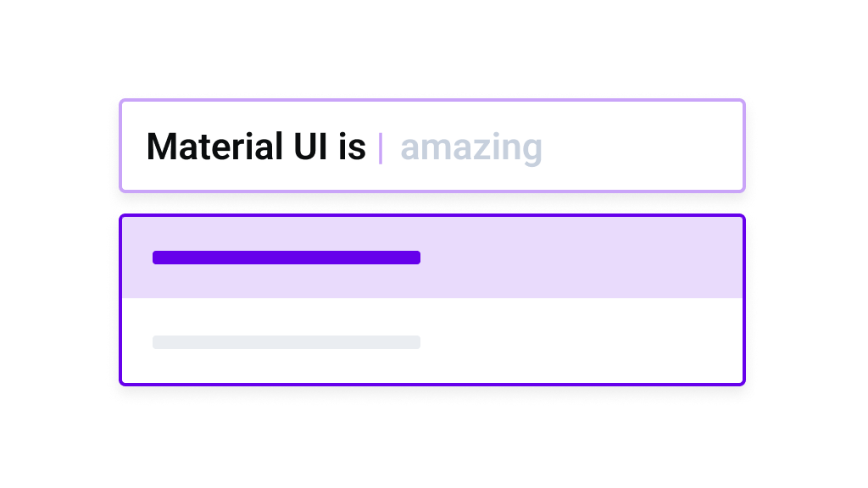Click the light gray bar in second option

coord(287,342)
